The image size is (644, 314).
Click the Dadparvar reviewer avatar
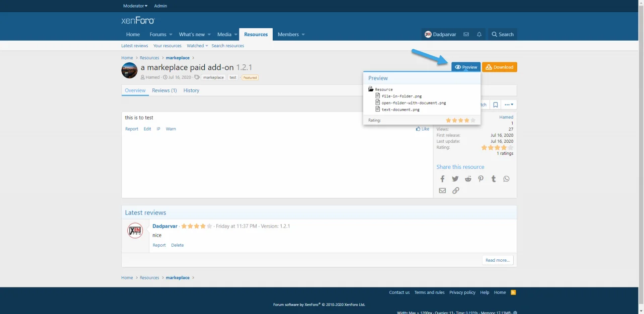coord(135,231)
